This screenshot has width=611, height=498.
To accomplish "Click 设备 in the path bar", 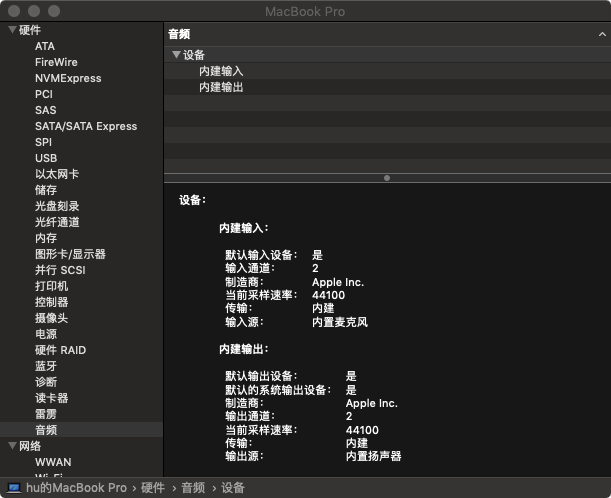I will (233, 487).
